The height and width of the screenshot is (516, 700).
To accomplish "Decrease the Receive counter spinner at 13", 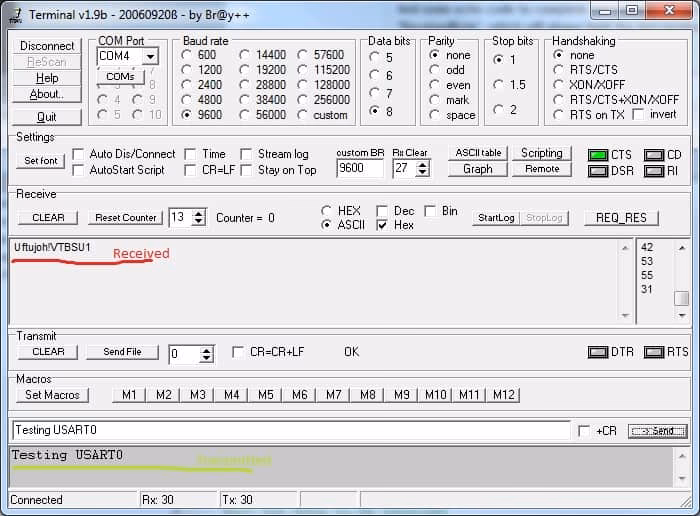I will (x=198, y=222).
